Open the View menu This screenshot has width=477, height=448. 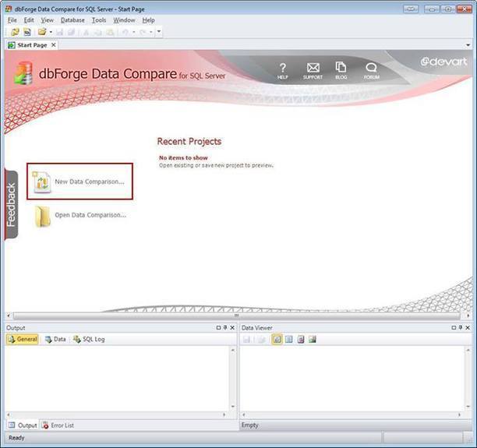(x=47, y=20)
